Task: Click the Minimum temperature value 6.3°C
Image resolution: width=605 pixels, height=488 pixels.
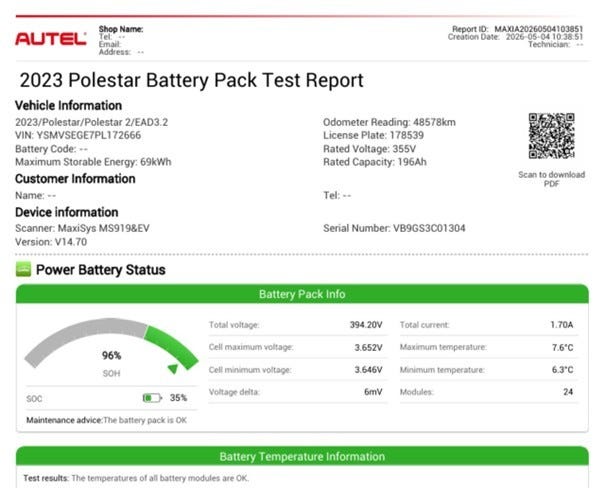Action: pyautogui.click(x=563, y=370)
